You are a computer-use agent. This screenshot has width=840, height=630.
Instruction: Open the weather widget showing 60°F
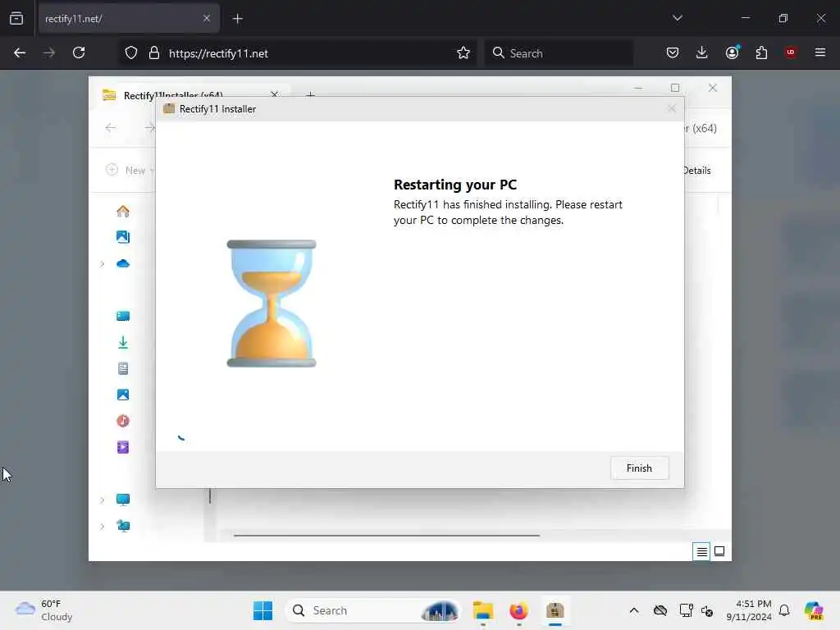pos(44,610)
